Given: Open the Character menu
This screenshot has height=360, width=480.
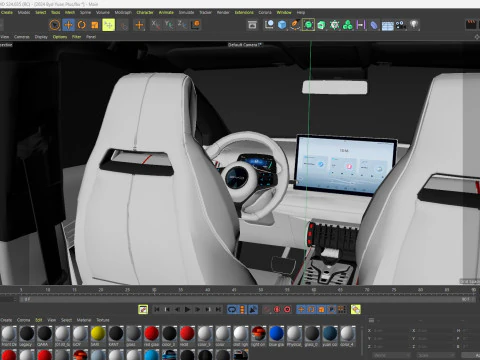Looking at the screenshot, I should pos(145,12).
